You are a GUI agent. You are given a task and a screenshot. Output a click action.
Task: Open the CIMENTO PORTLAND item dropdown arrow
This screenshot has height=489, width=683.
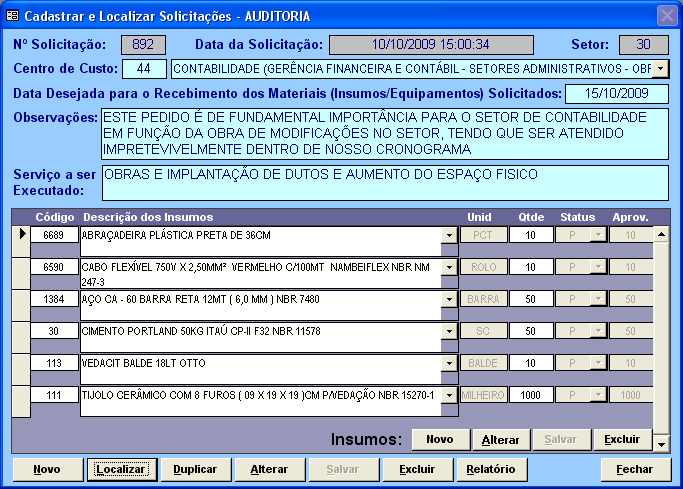(449, 332)
